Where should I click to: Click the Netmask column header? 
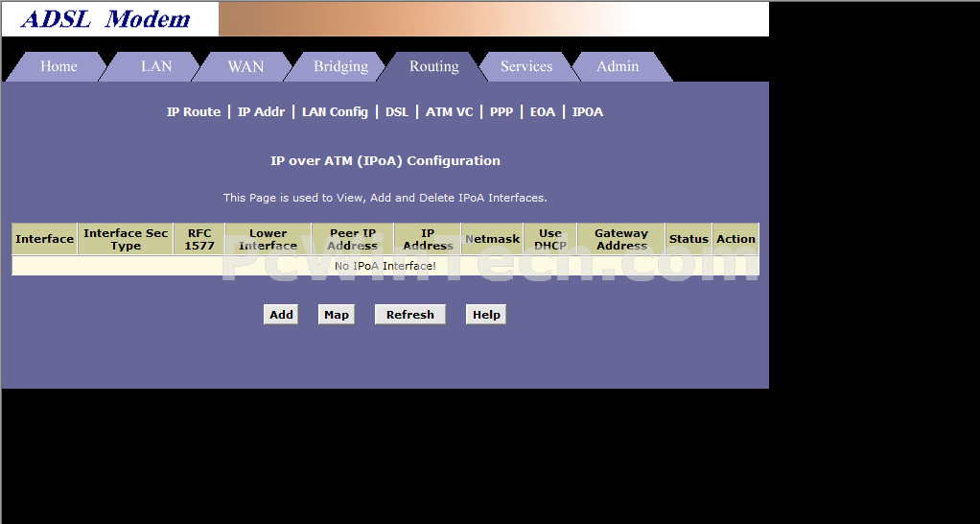(x=493, y=239)
